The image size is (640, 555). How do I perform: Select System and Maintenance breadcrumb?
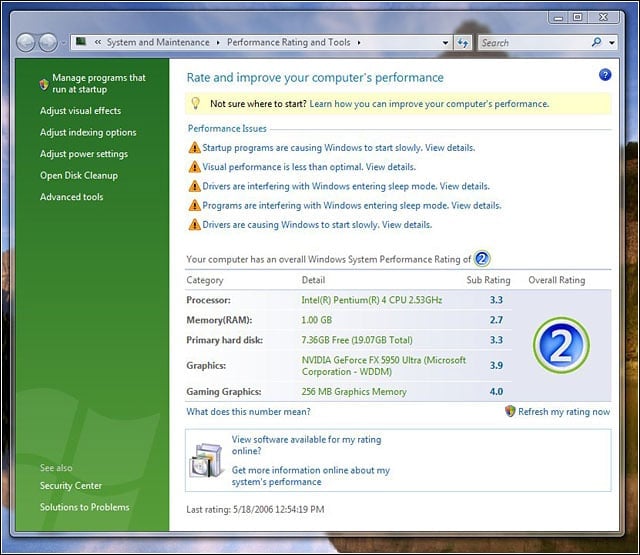(158, 42)
